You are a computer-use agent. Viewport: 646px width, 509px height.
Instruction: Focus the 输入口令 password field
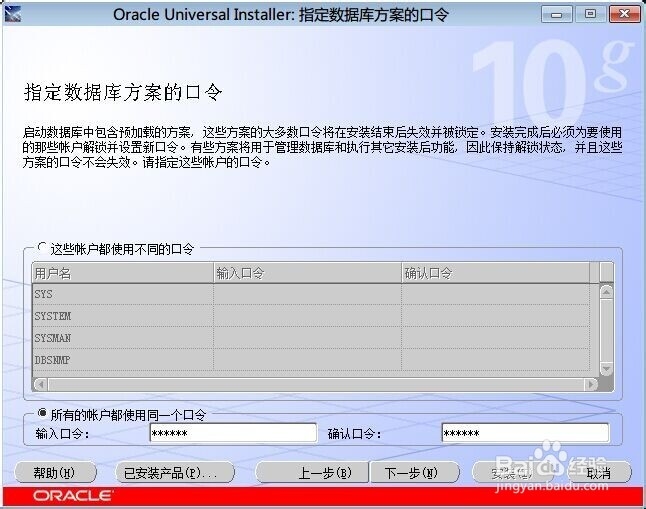pyautogui.click(x=233, y=433)
